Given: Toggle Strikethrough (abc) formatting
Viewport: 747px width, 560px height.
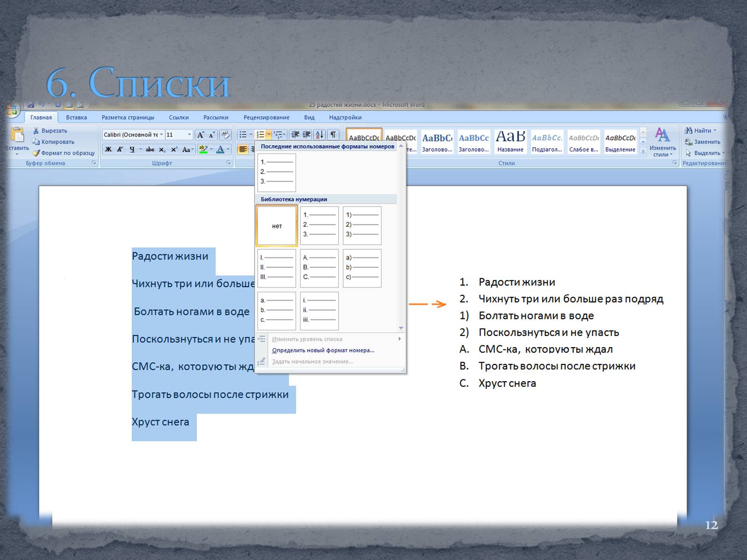Looking at the screenshot, I should tap(150, 149).
